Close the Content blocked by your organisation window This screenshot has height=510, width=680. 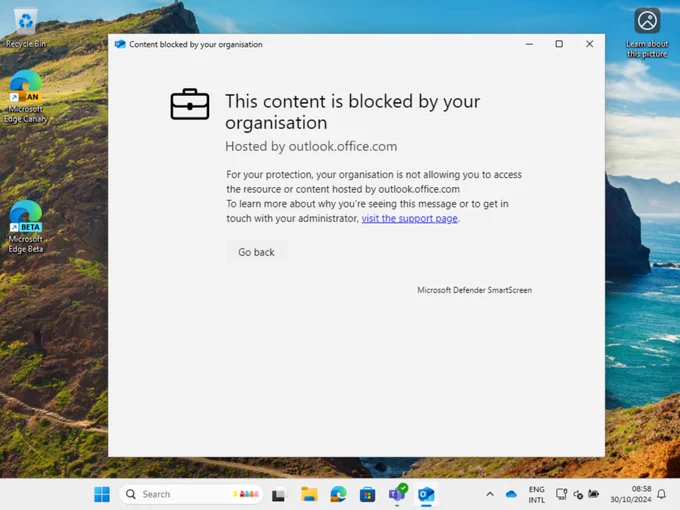pos(589,44)
